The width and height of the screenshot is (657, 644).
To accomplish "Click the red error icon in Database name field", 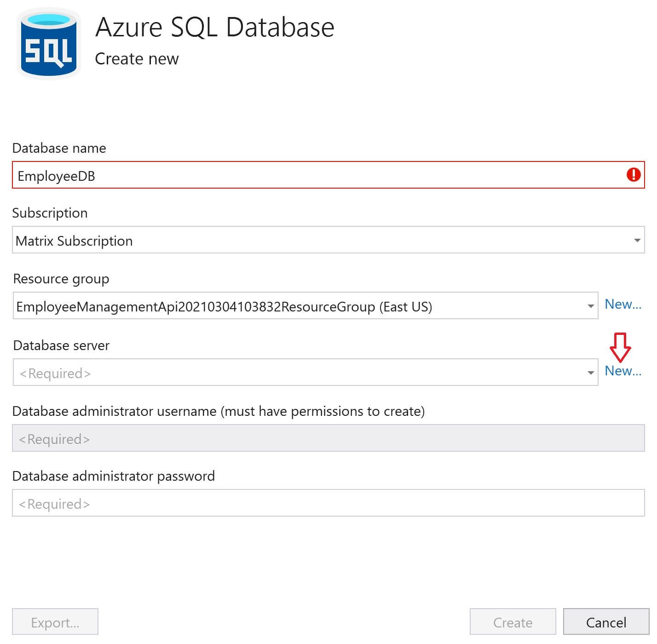I will [x=634, y=175].
